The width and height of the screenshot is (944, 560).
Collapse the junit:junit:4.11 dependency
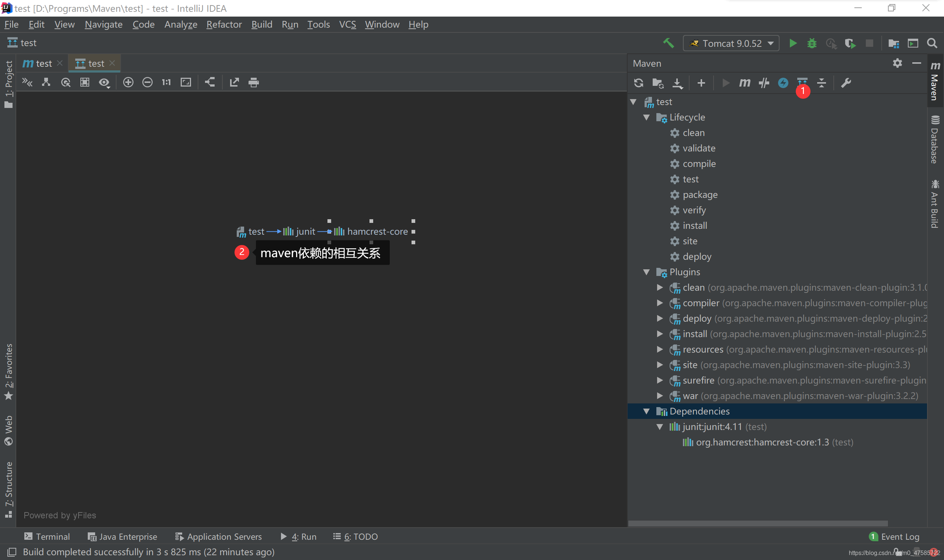coord(660,427)
